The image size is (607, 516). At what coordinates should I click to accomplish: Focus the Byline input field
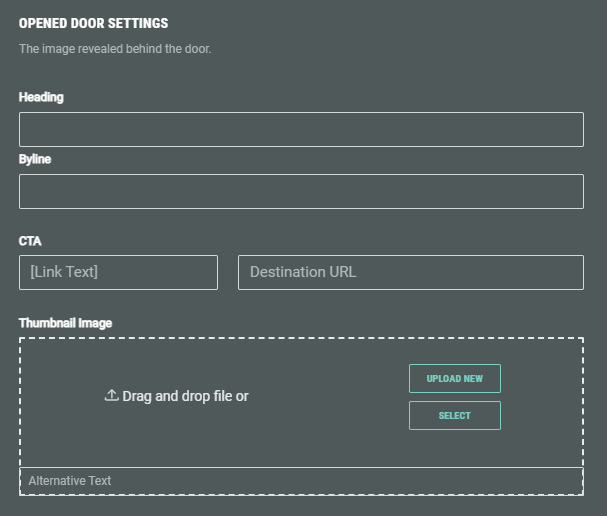pyautogui.click(x=301, y=192)
